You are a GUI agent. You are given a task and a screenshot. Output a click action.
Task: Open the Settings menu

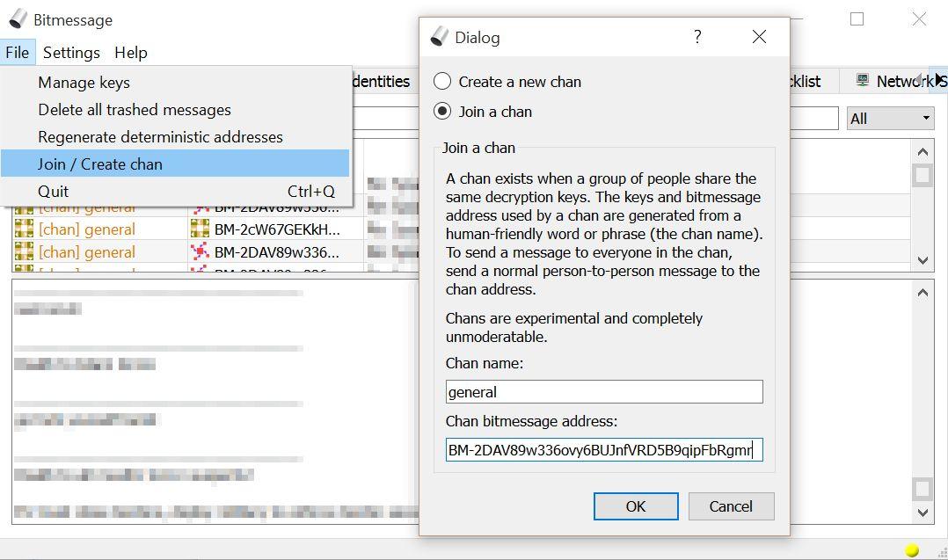71,53
